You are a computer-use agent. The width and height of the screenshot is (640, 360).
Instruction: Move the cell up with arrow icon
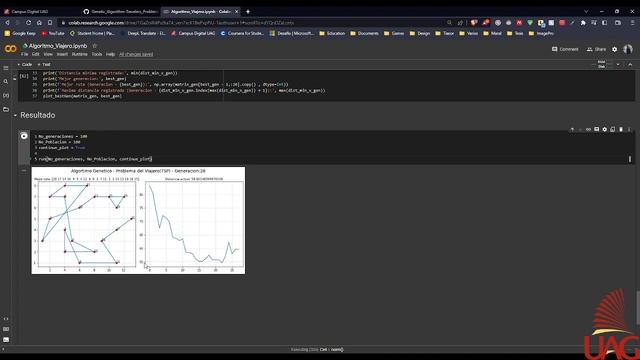572,129
